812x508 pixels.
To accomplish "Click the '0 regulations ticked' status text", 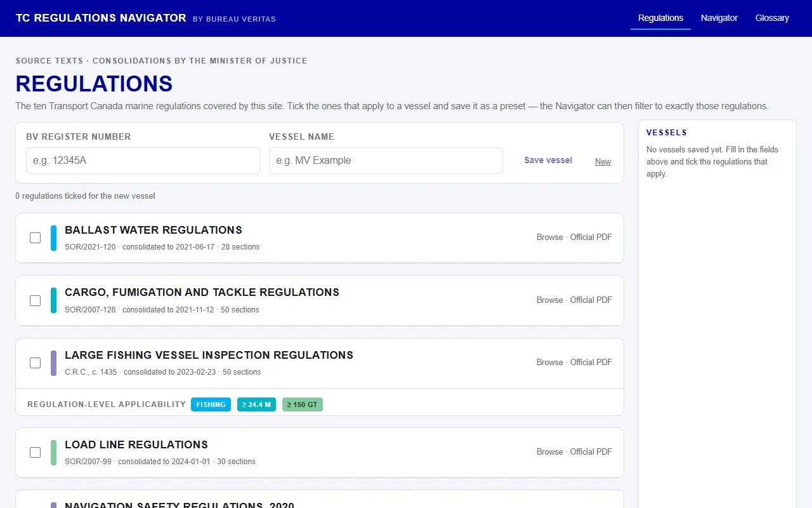I will (x=86, y=196).
